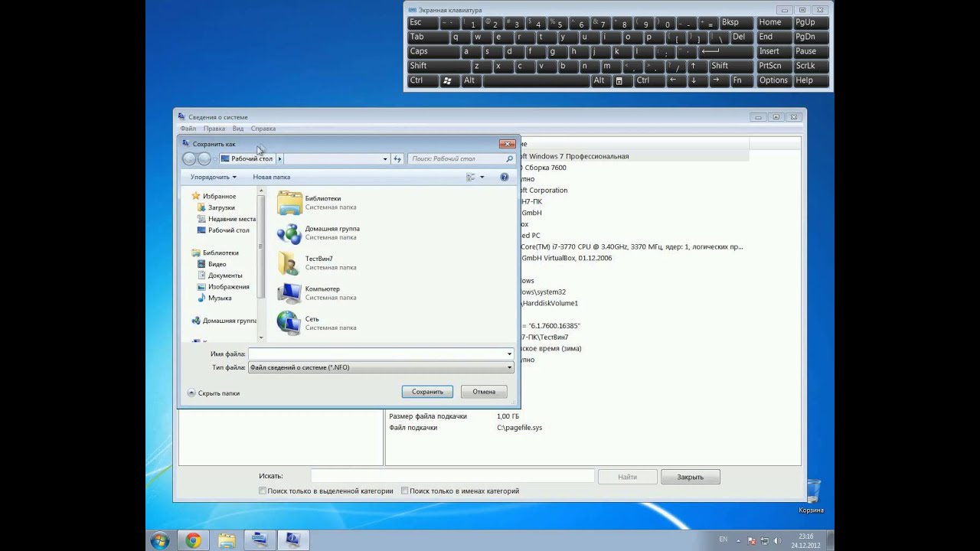
Task: Open Windows Explorer from the taskbar
Action: (x=227, y=540)
